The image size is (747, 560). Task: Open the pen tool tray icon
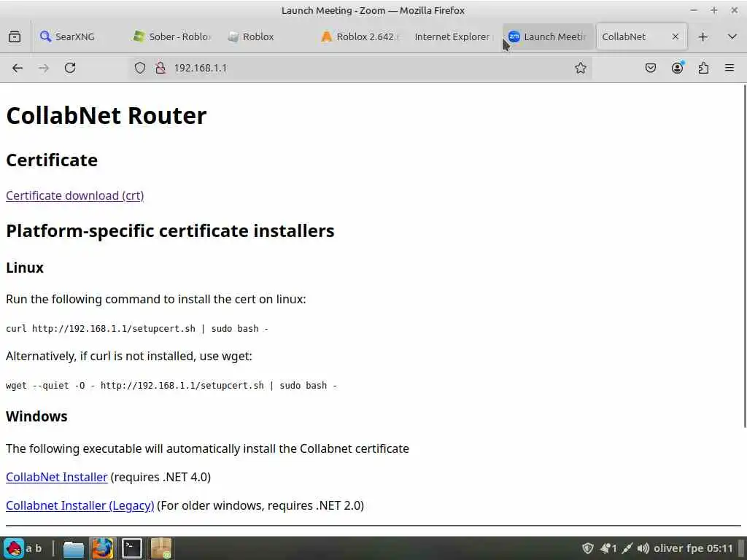[x=627, y=548]
